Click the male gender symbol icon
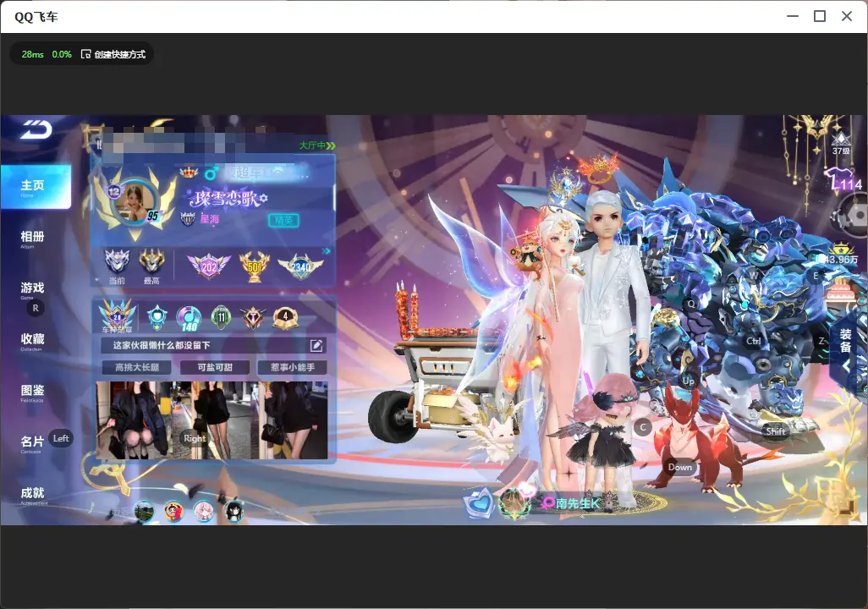This screenshot has height=609, width=868. pyautogui.click(x=211, y=173)
